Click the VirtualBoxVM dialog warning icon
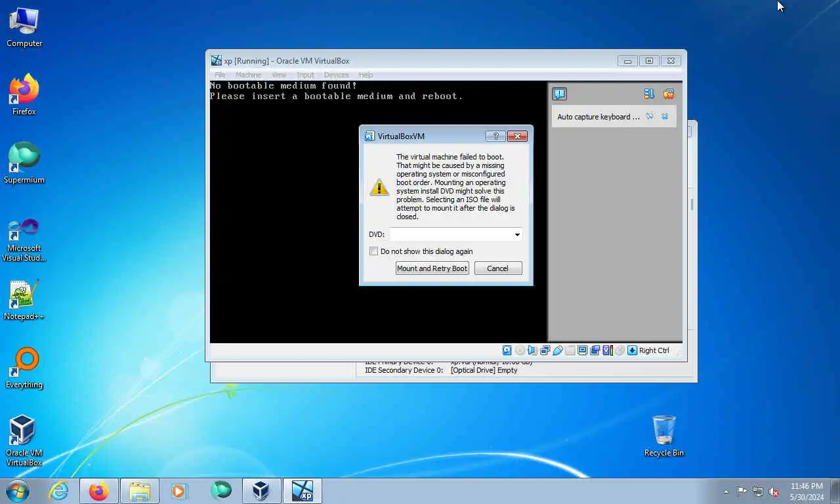The width and height of the screenshot is (840, 504). pos(379,187)
